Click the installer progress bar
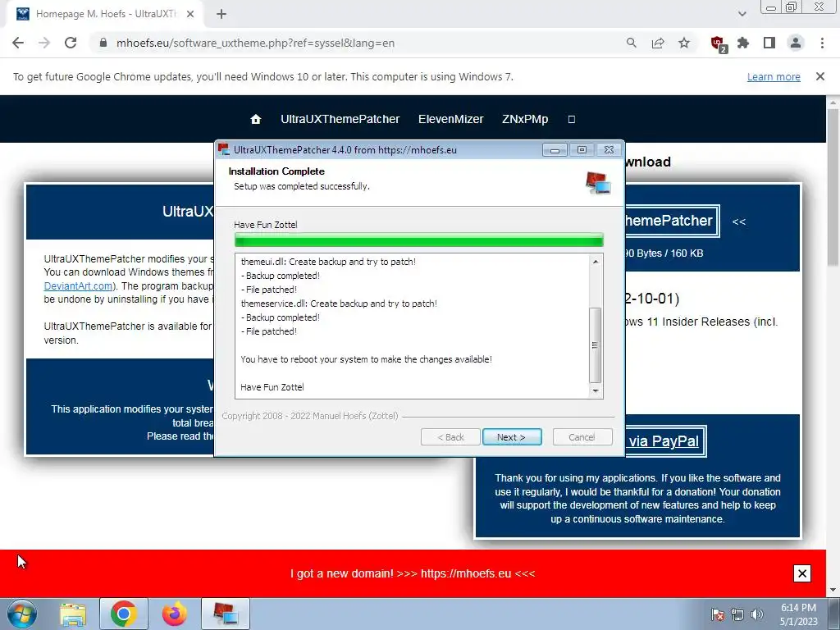Image resolution: width=840 pixels, height=630 pixels. (419, 240)
